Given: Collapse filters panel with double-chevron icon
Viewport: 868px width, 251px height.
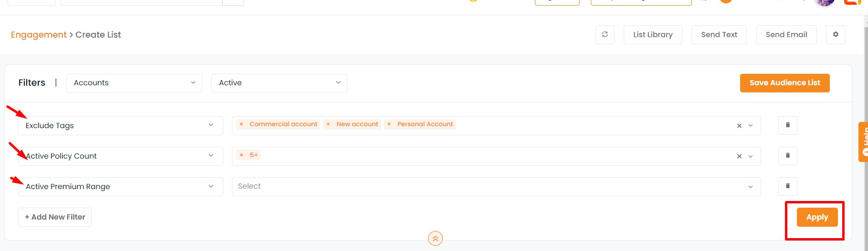Looking at the screenshot, I should pos(435,238).
